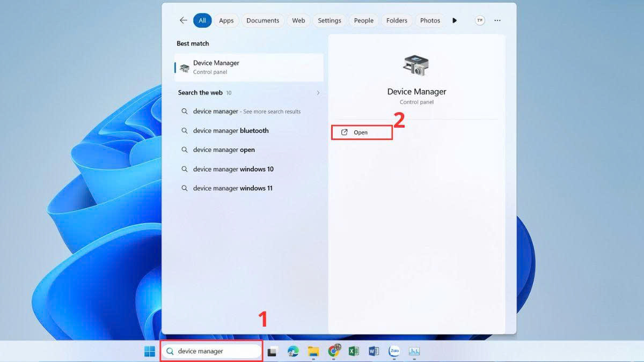This screenshot has height=362, width=644.
Task: Open the performance monitor app on taskbar
Action: coord(414,352)
